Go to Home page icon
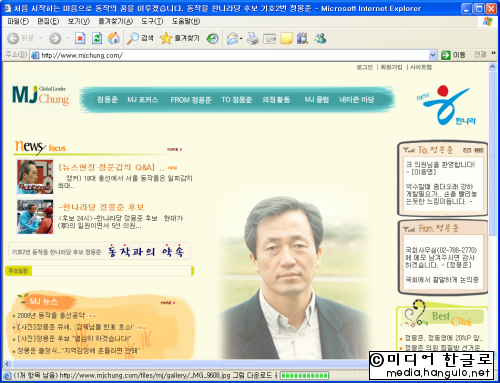 pyautogui.click(x=114, y=38)
